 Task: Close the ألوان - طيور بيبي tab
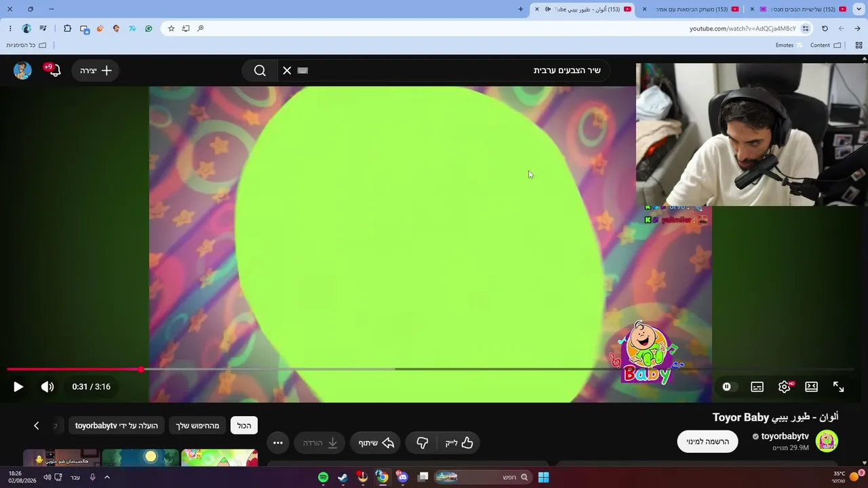click(x=537, y=9)
